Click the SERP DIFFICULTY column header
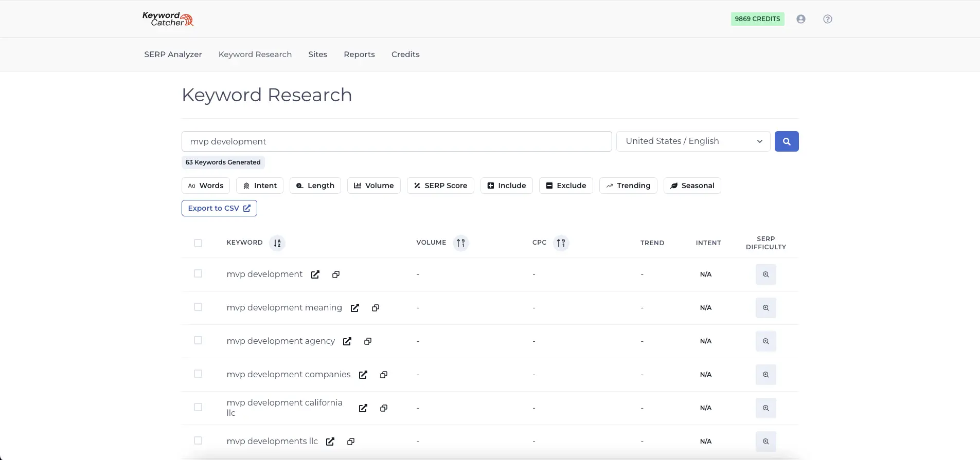Viewport: 980px width, 460px height. [766, 243]
